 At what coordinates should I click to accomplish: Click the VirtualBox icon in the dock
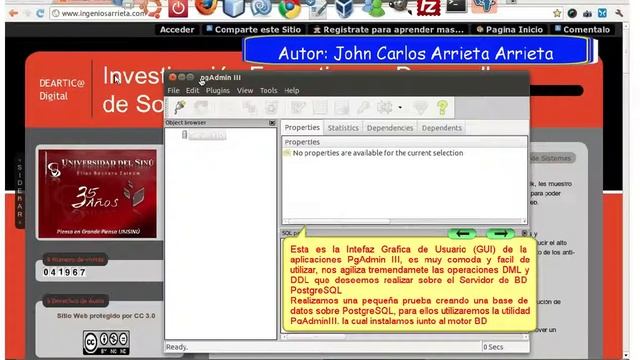click(344, 8)
